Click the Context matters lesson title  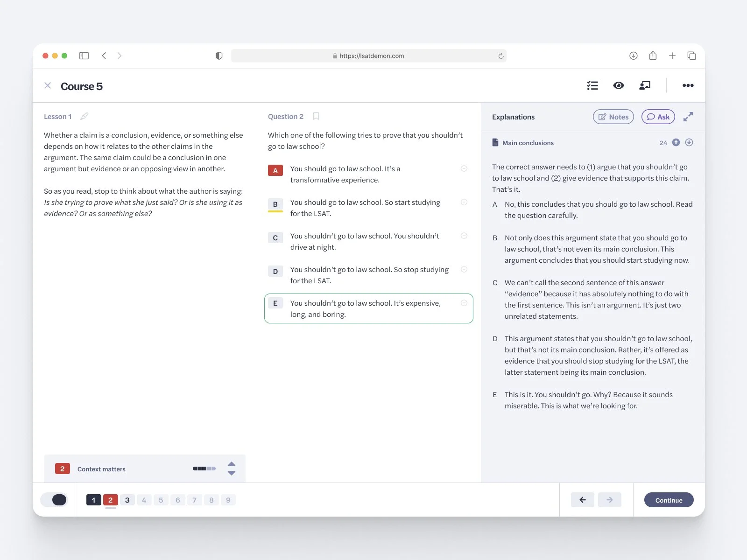[x=101, y=469]
